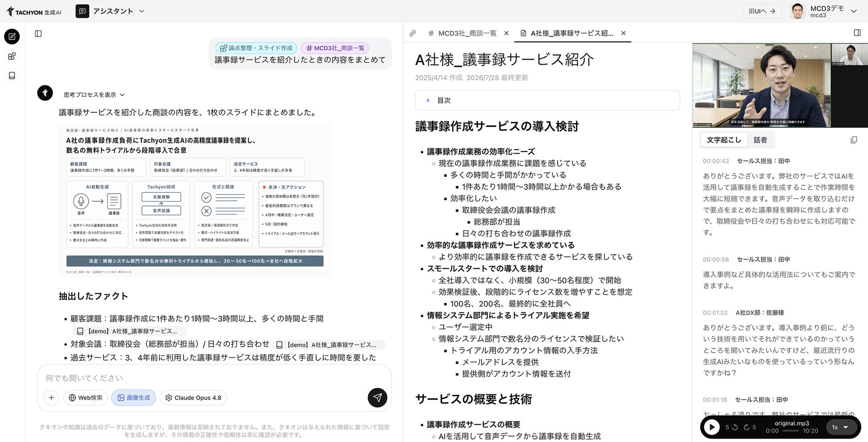This screenshot has height=442, width=868.
Task: Switch to the 文字起こし tab
Action: pyautogui.click(x=724, y=140)
